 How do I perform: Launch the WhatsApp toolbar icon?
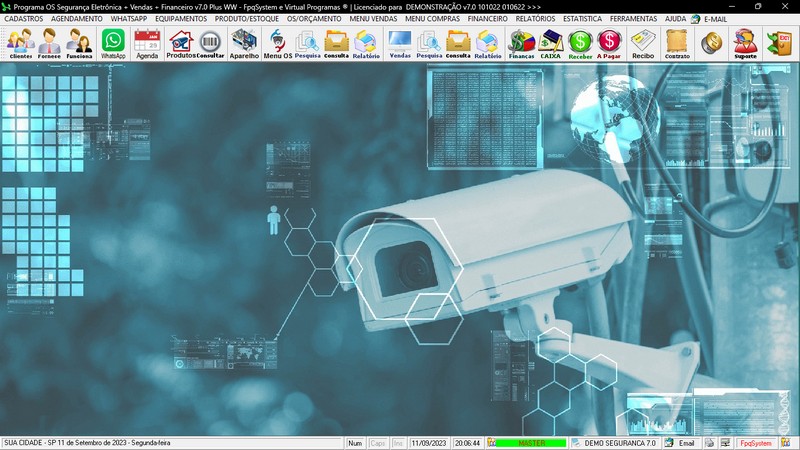coord(113,44)
